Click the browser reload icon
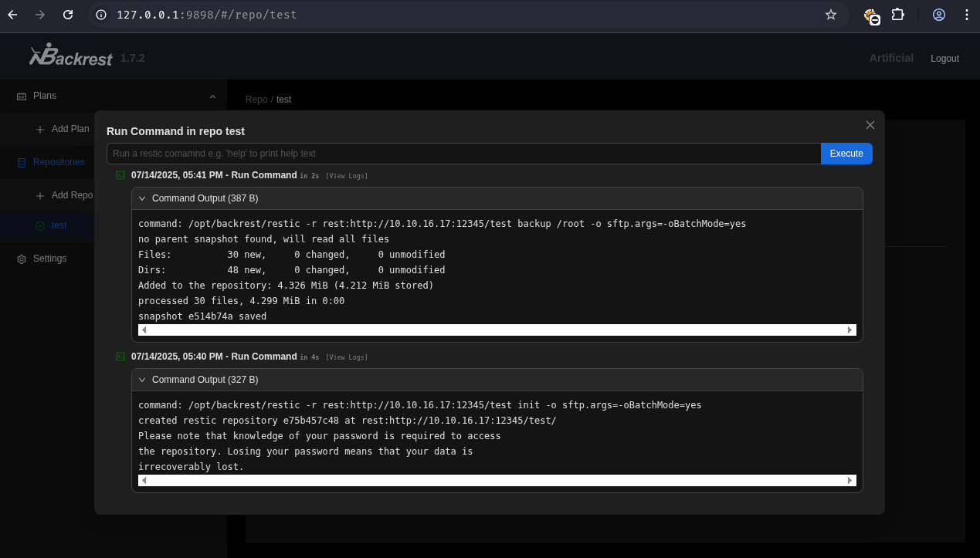980x558 pixels. pos(68,15)
